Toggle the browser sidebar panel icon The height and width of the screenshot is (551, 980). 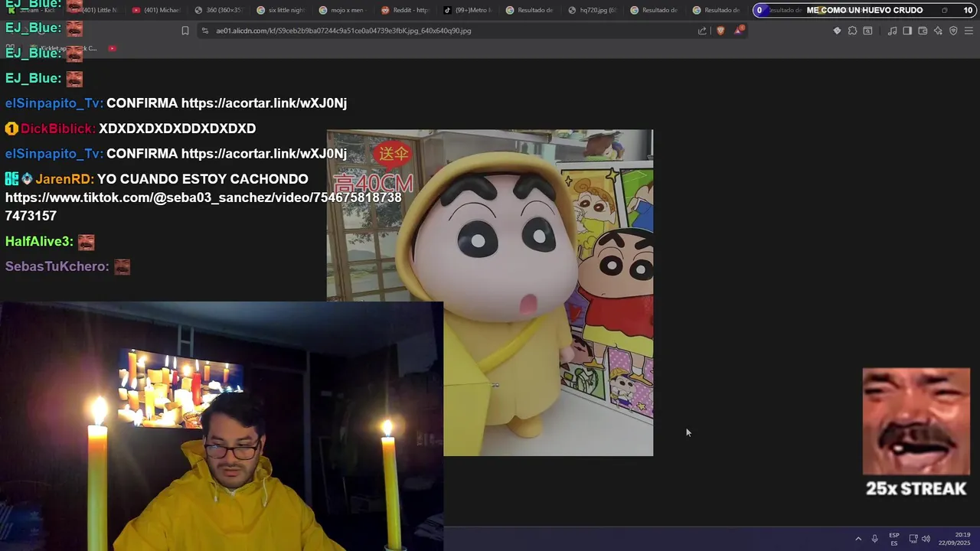click(x=907, y=31)
